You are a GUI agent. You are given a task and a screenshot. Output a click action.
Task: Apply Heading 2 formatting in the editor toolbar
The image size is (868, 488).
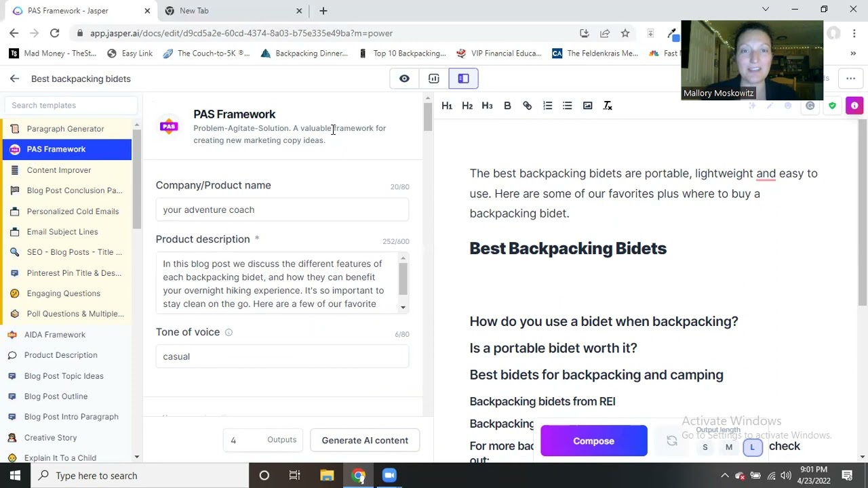(467, 106)
